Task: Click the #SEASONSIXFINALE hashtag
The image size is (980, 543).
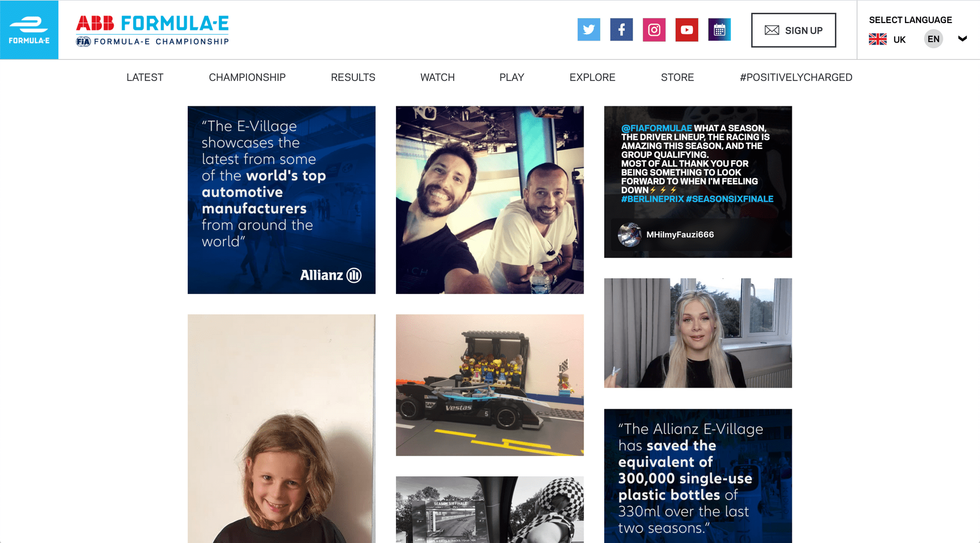Action: (730, 199)
